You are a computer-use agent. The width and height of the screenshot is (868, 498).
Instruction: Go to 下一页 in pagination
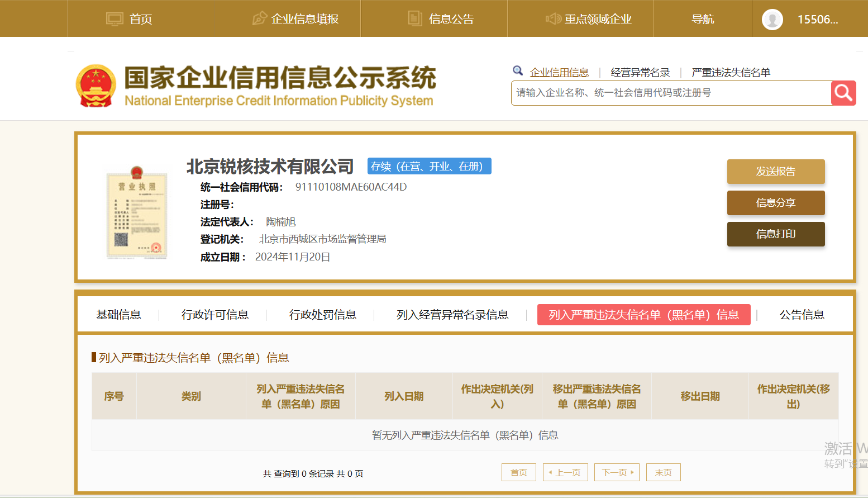[x=617, y=472]
